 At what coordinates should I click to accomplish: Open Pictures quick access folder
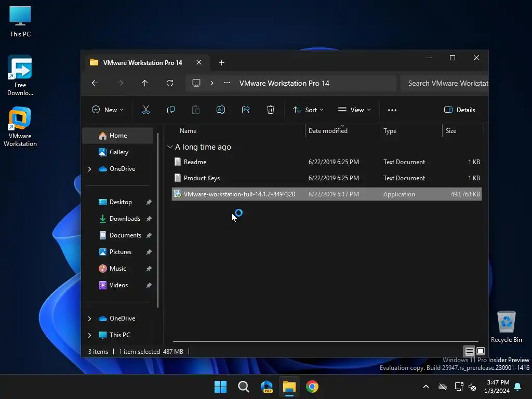[118, 252]
